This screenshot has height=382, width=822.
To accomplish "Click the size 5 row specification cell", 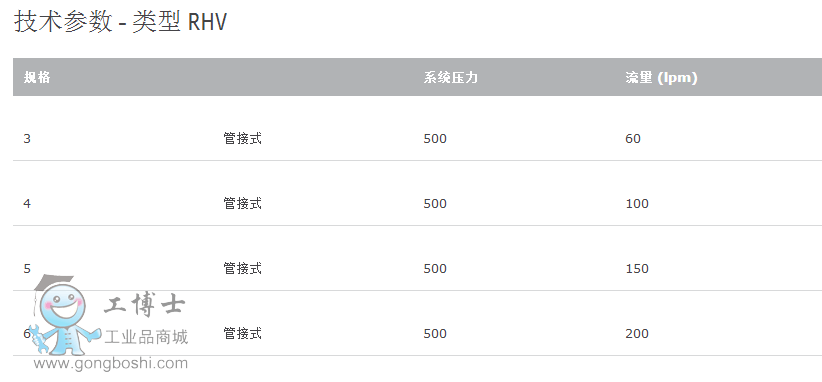I will (27, 269).
